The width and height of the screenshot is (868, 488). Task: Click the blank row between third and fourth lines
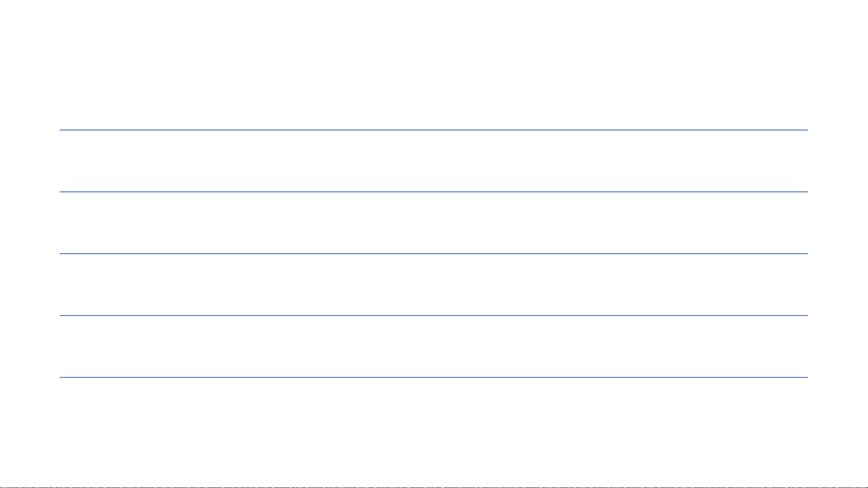pos(434,284)
